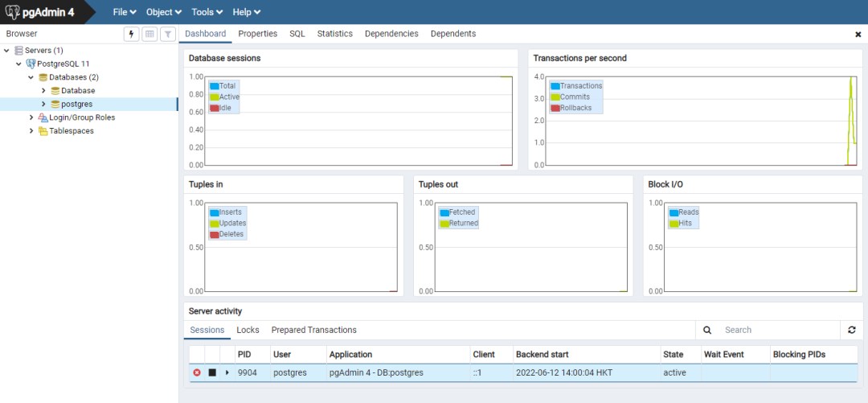Open the Help menu
868x403 pixels.
tap(247, 11)
